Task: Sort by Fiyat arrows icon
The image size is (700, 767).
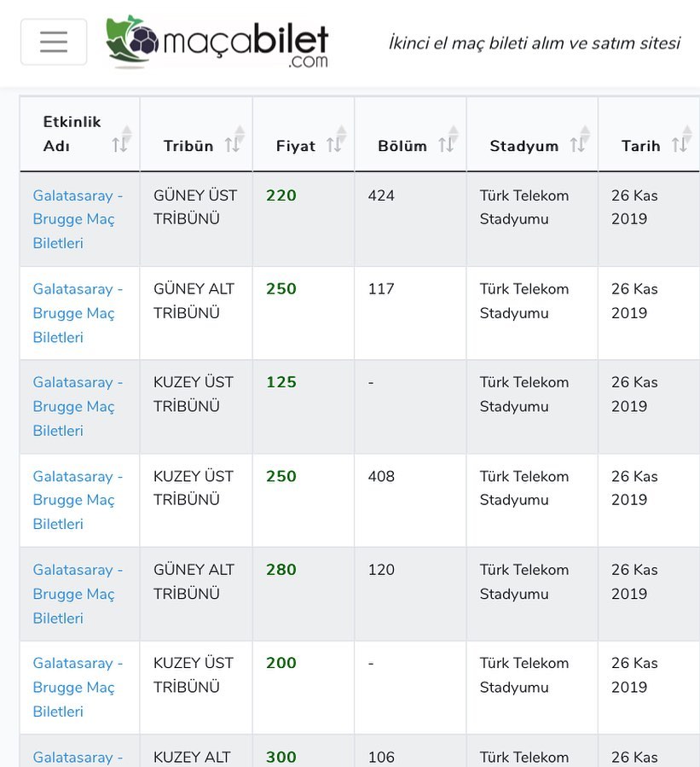Action: click(x=336, y=139)
